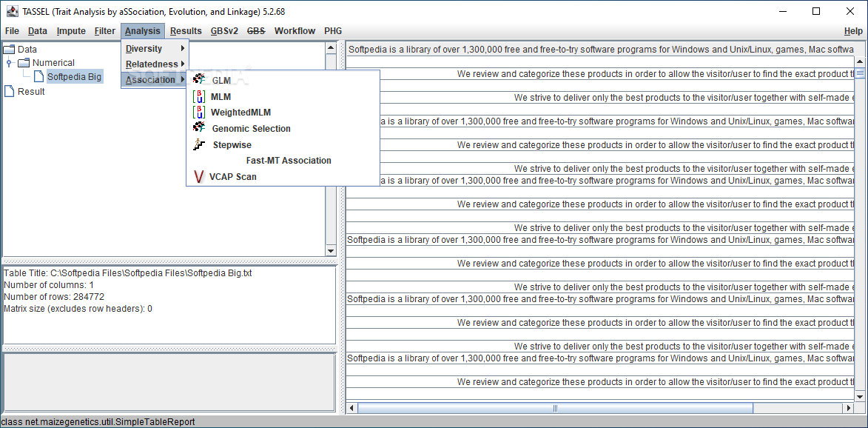Click the TASSEL application title icon
Screen dimensions: 868x428
click(12, 11)
